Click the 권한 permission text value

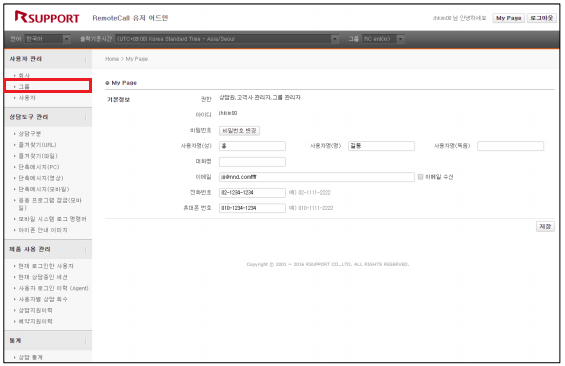(260, 98)
